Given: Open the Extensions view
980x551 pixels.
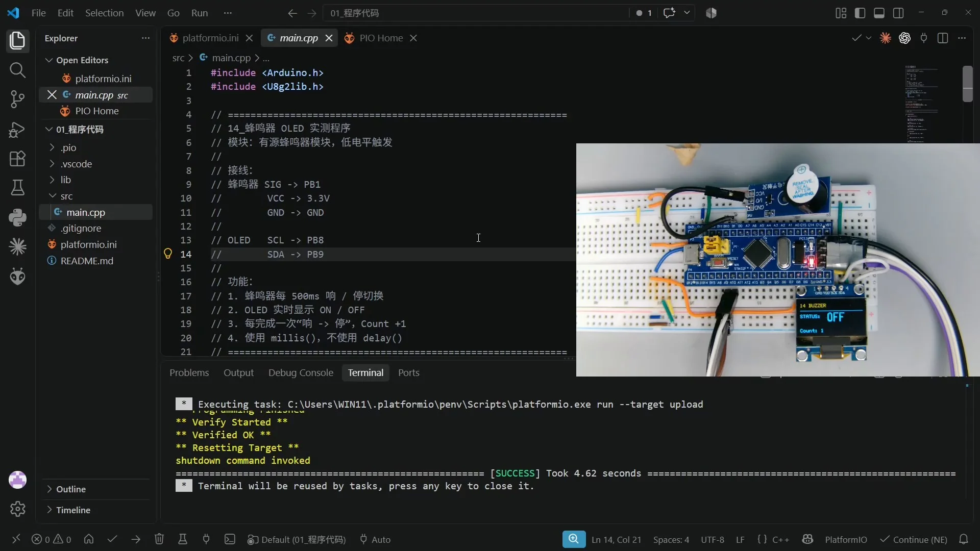Looking at the screenshot, I should click(17, 159).
